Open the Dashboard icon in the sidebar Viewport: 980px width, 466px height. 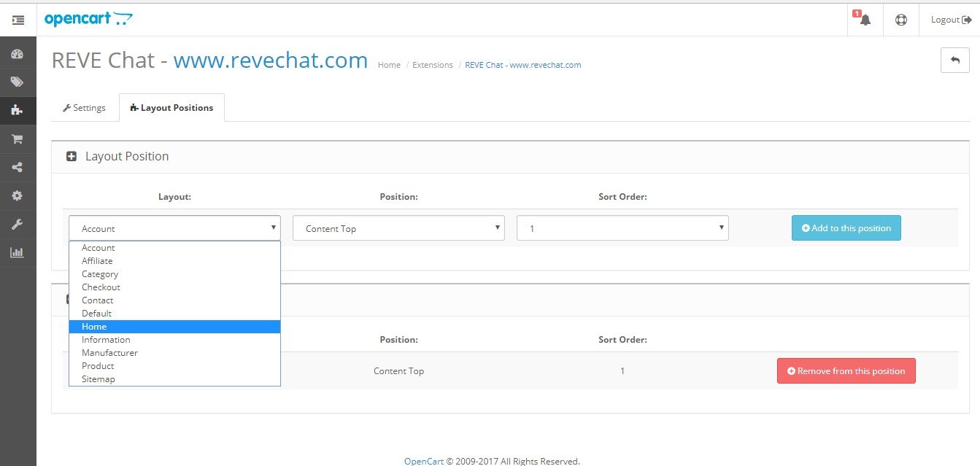18,54
